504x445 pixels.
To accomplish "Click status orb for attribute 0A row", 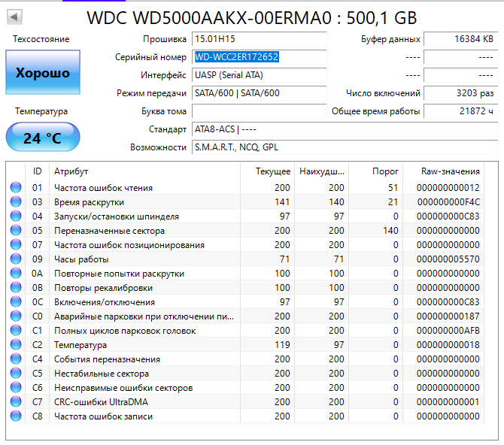I will tap(16, 273).
